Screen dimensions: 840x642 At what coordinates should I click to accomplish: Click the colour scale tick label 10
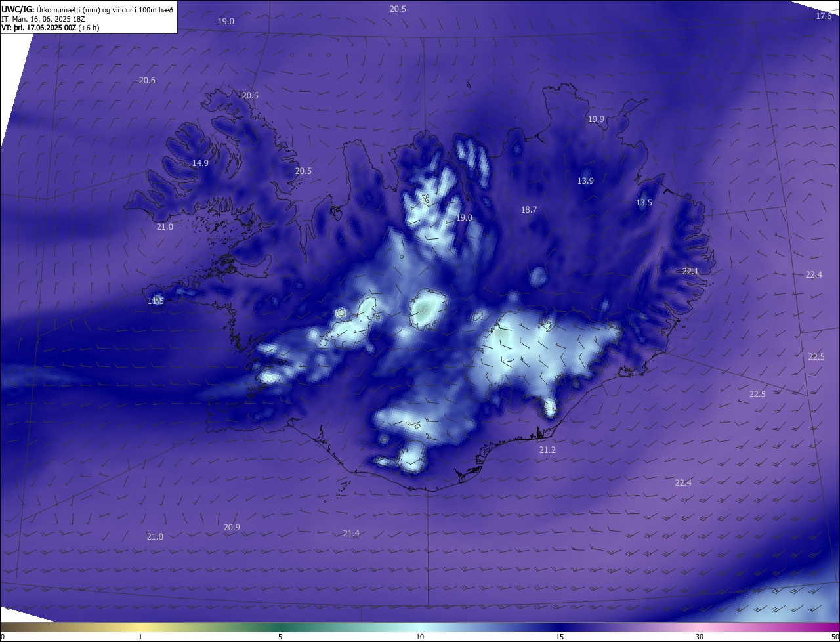420,637
